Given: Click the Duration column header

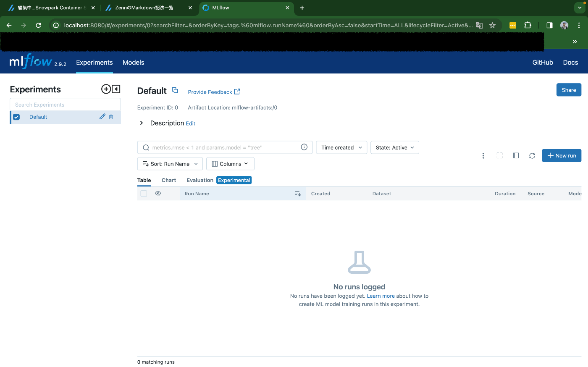Looking at the screenshot, I should [505, 194].
